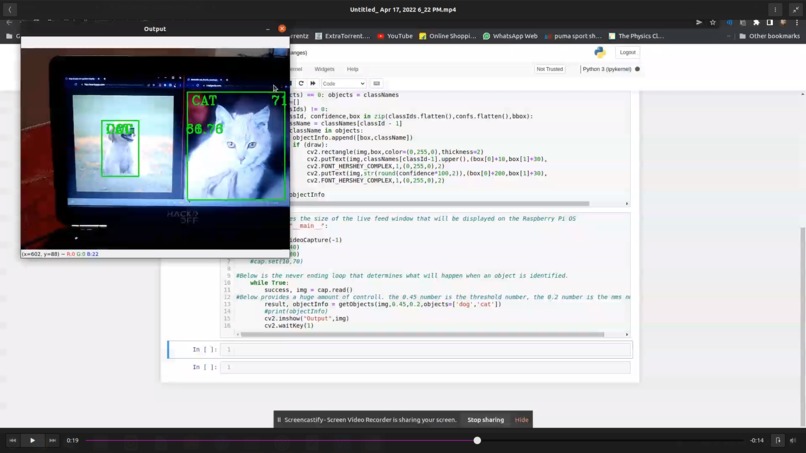Go back using the player's back arrow
This screenshot has width=806, height=453.
coord(10,9)
